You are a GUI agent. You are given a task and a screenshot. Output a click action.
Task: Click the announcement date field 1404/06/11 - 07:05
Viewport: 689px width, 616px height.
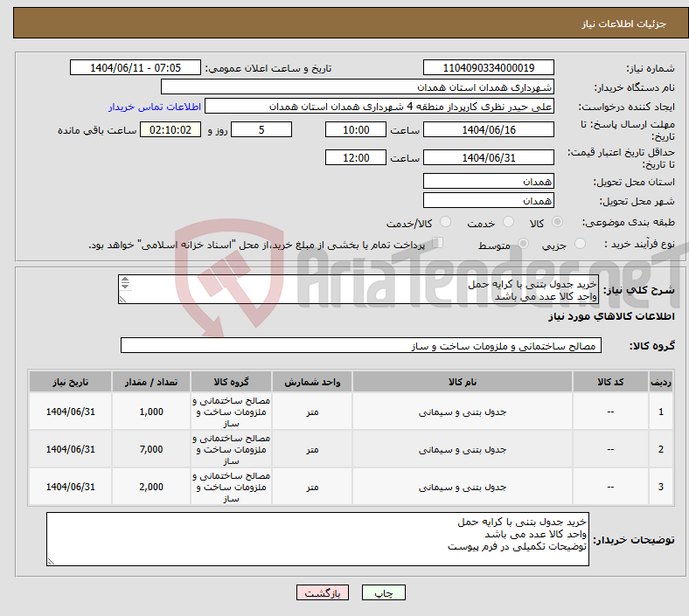136,68
